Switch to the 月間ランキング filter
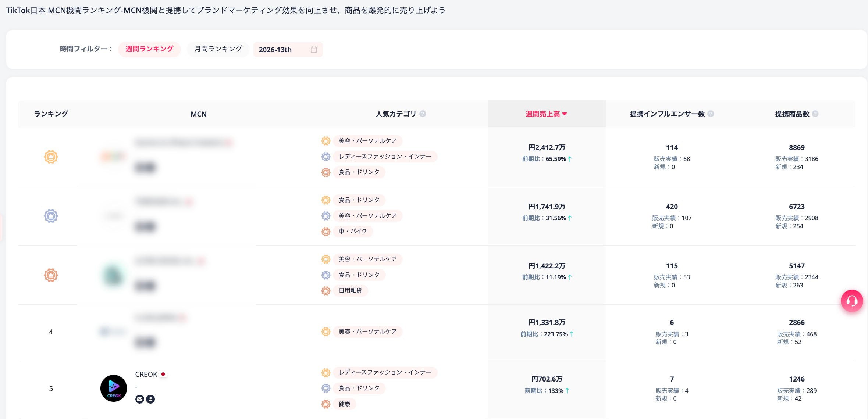The image size is (868, 419). pos(218,49)
